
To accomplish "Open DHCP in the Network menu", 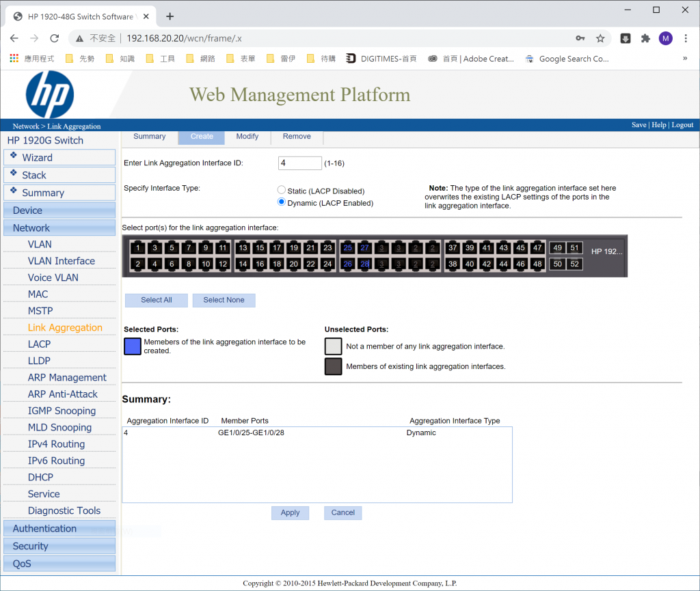I will coord(40,478).
